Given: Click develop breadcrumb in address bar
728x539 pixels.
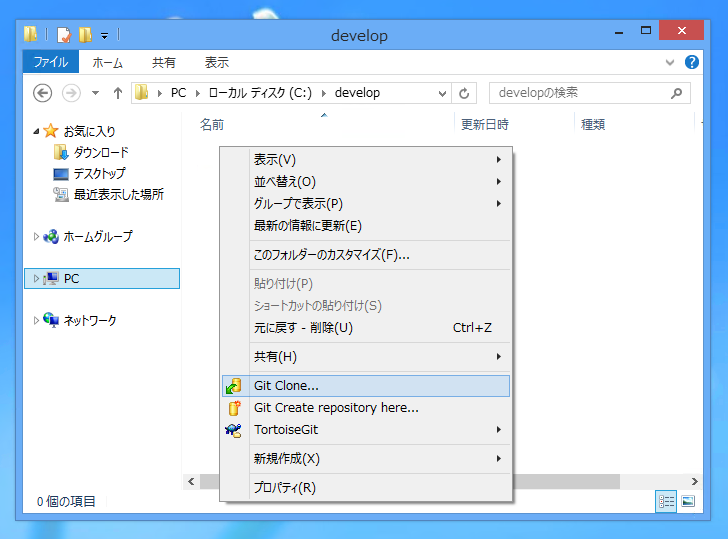Looking at the screenshot, I should pos(357,93).
